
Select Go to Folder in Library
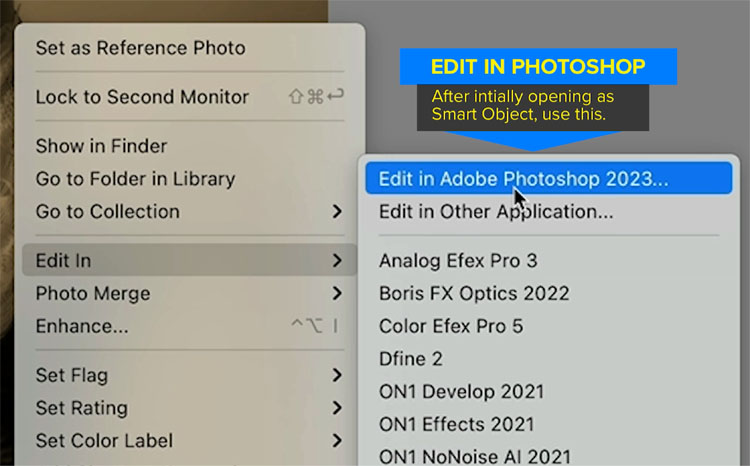[189, 178]
